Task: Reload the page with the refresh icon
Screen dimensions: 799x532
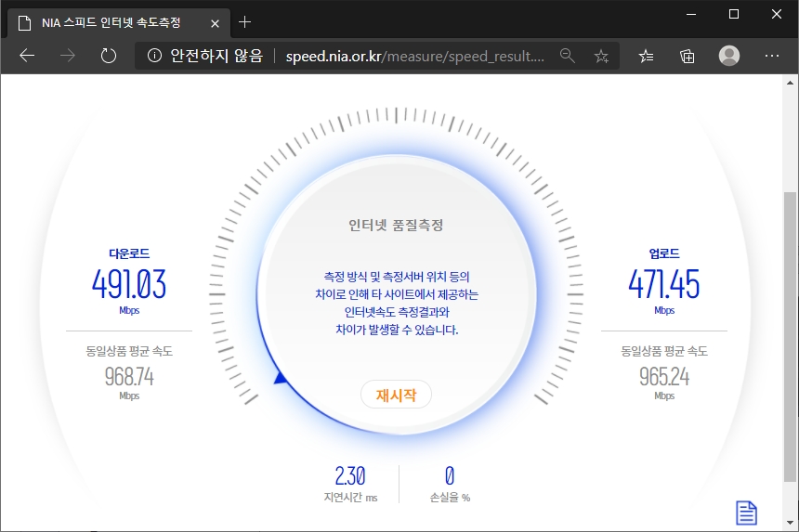Action: pos(108,56)
